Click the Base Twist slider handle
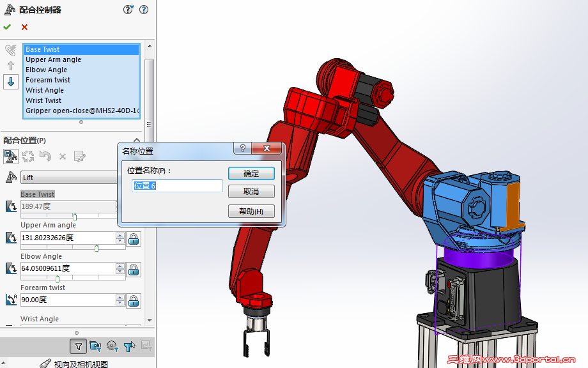This screenshot has width=588, height=368. click(75, 217)
